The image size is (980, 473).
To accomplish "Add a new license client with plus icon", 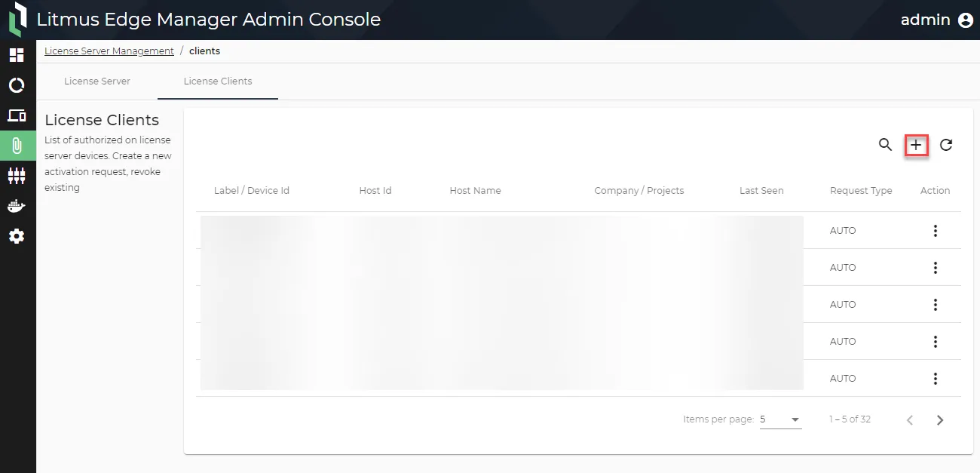I will tap(916, 145).
